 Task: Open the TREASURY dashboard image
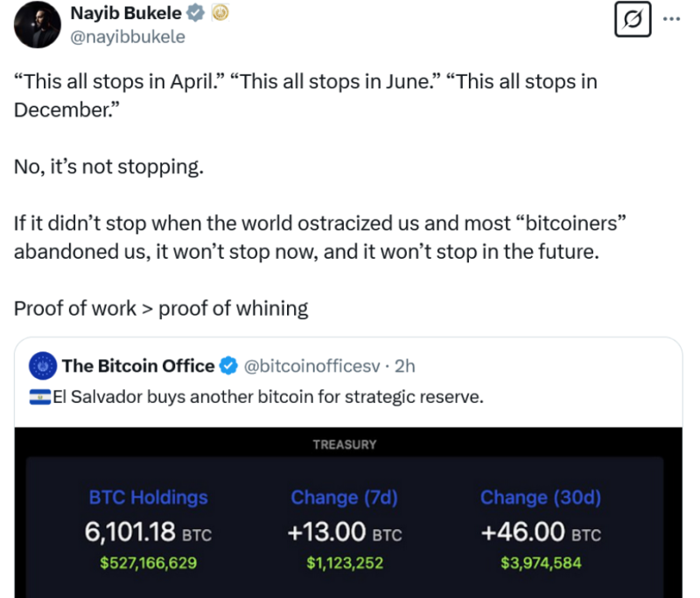(x=348, y=512)
